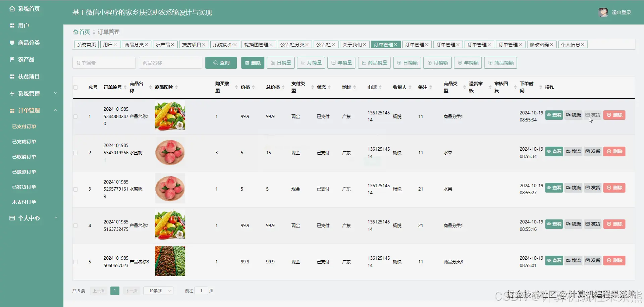Show the 日销量 chart

[281, 63]
